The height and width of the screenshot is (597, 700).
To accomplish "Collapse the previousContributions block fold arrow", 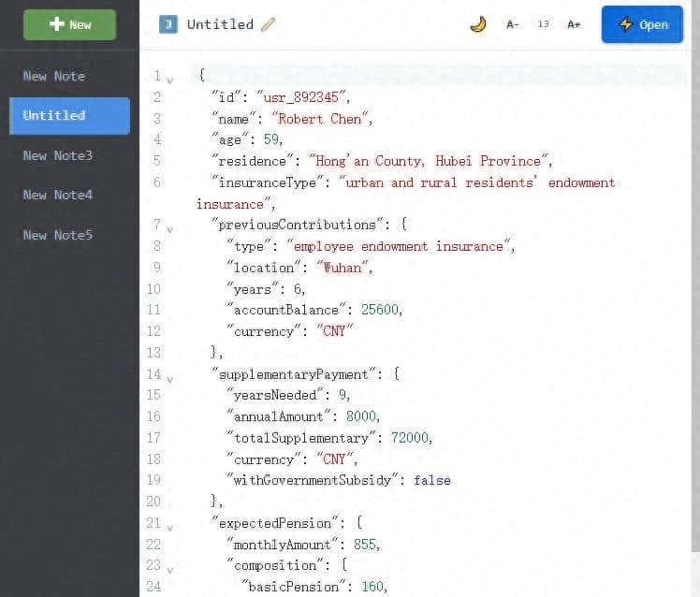I will [169, 228].
